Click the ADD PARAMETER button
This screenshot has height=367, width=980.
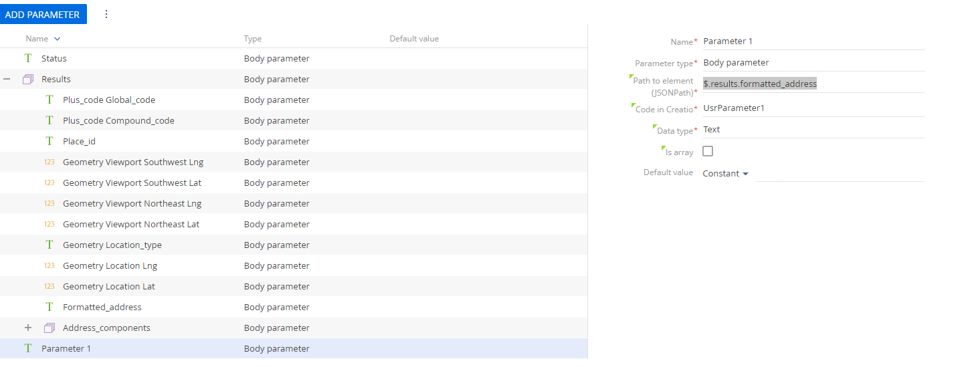tap(43, 14)
